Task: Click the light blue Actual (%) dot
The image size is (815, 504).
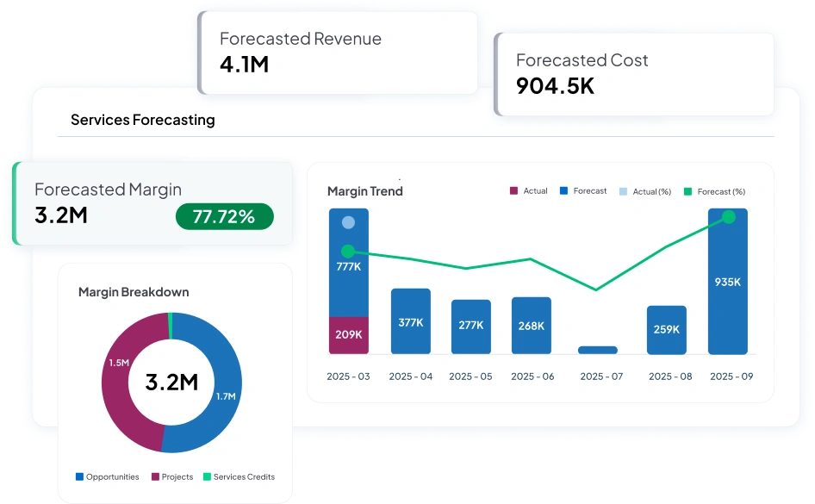Action: [348, 222]
